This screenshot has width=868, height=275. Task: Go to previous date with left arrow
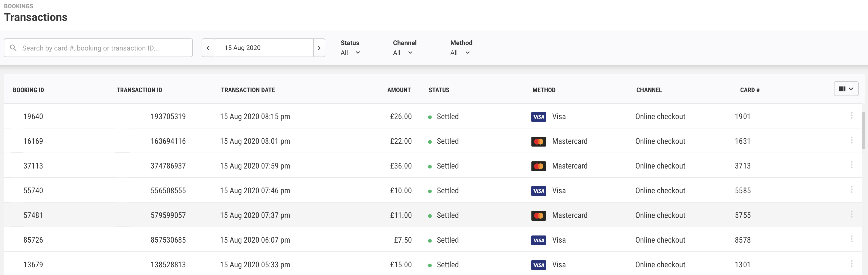208,48
